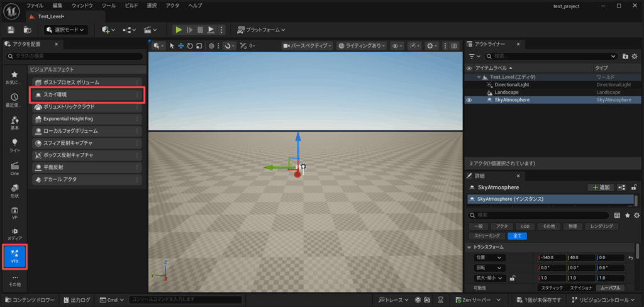This screenshot has height=307, width=644.
Task: Collapse the トランスフォーム section
Action: pos(469,247)
